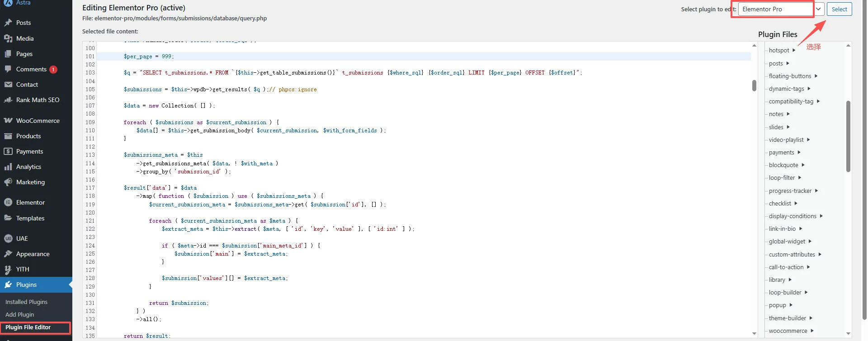
Task: Open the Plugin File Editor submenu
Action: (x=28, y=327)
